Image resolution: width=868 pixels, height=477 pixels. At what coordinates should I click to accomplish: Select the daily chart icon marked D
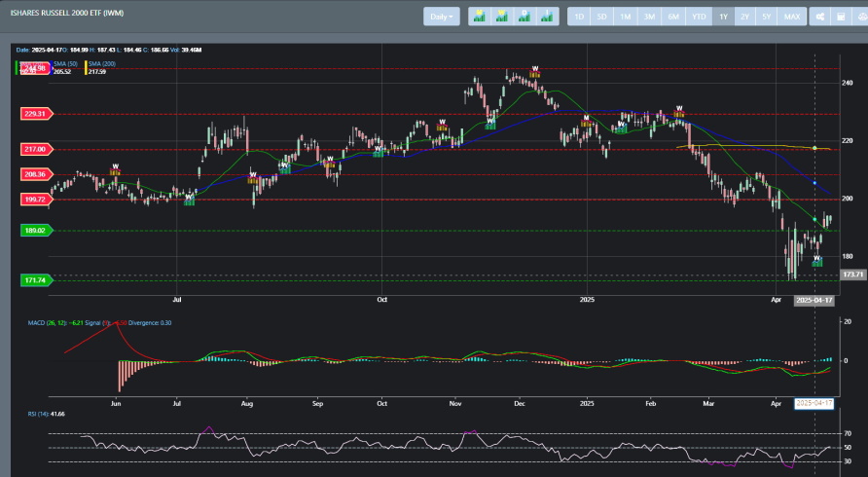[x=524, y=17]
